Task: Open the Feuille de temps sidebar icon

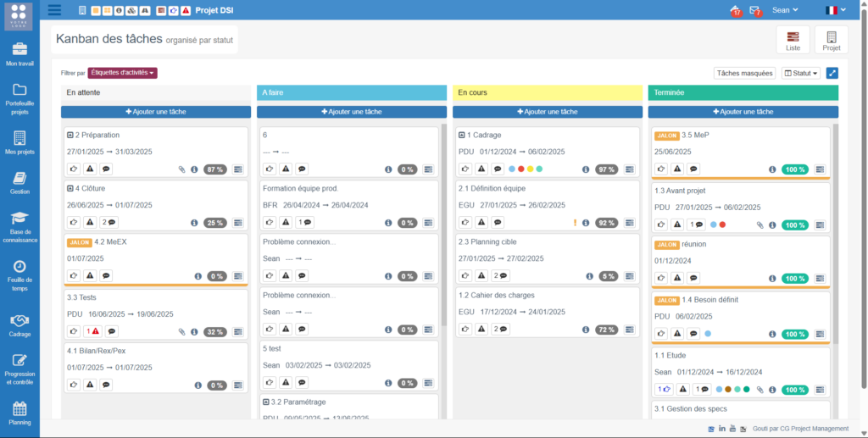Action: (x=19, y=271)
